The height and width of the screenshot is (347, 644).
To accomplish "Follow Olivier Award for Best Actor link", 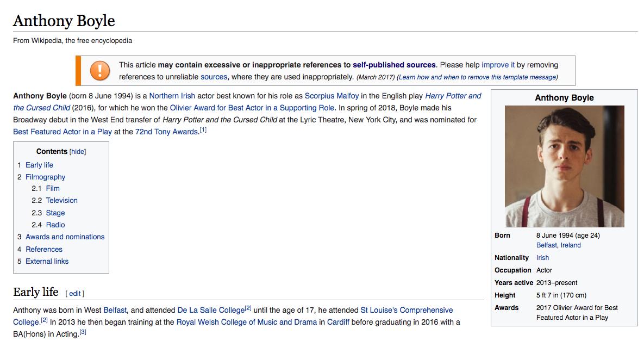I will click(252, 108).
